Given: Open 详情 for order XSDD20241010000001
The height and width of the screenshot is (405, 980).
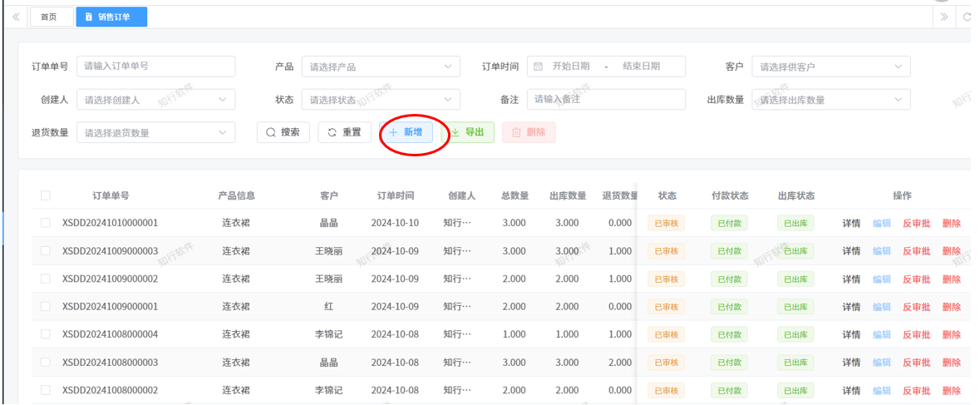Looking at the screenshot, I should [x=851, y=223].
